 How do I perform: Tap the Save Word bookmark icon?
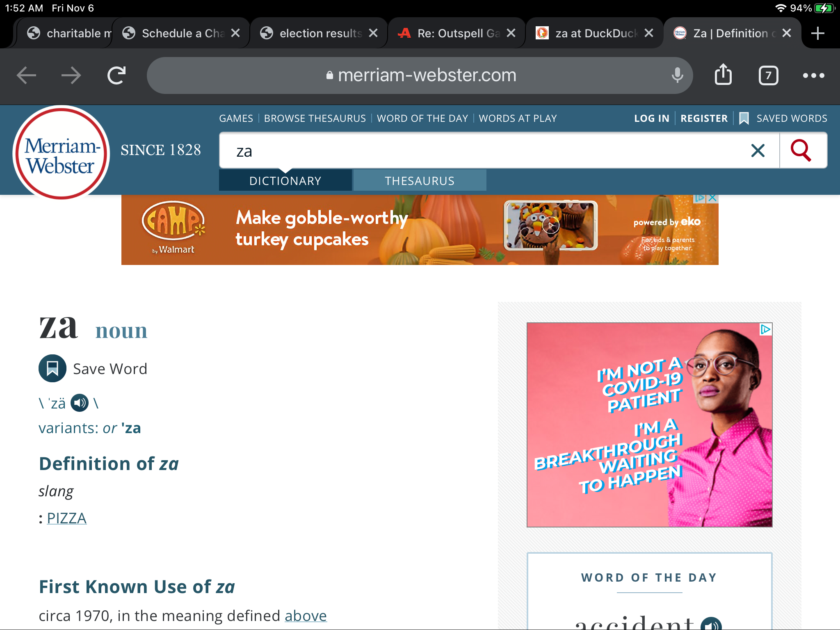point(52,368)
